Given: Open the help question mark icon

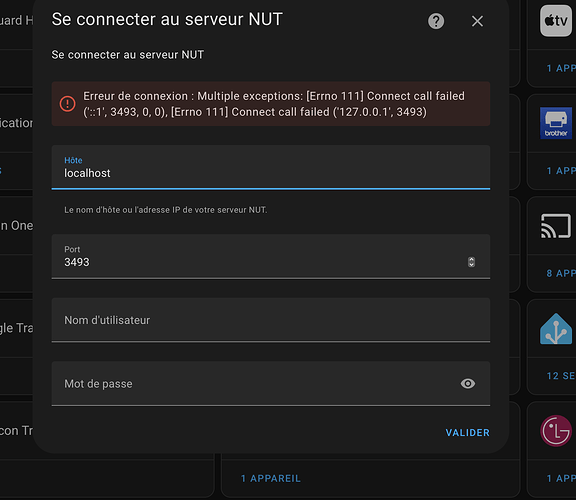Looking at the screenshot, I should tap(436, 21).
